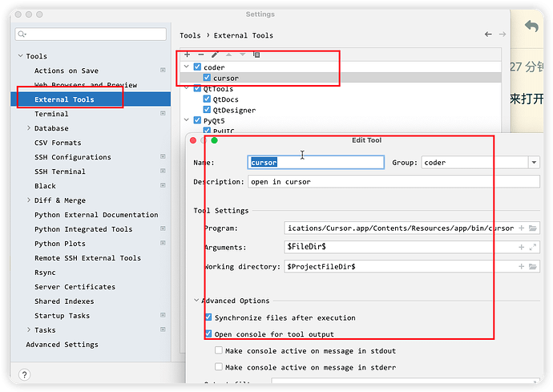Click project-level icon beside Actions on Save
Viewport: 553px width, 392px height.
tap(163, 71)
